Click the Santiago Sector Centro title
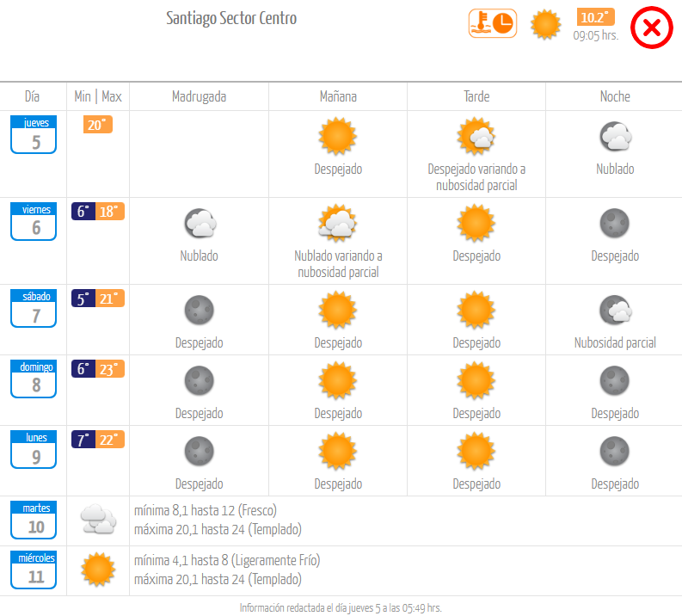Image resolution: width=682 pixels, height=616 pixels. pyautogui.click(x=231, y=18)
